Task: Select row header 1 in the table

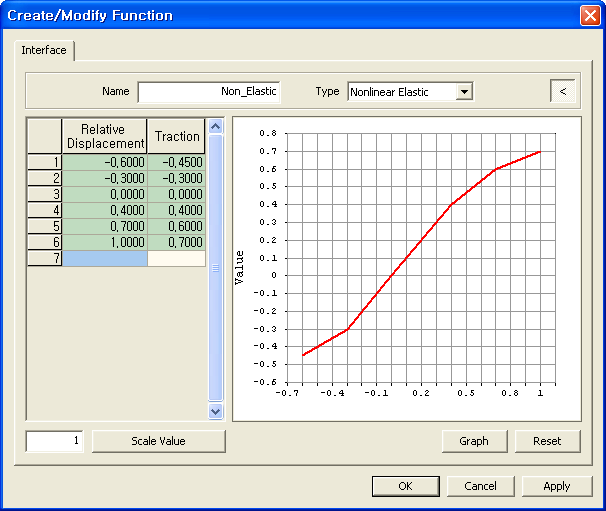Action: [44, 162]
